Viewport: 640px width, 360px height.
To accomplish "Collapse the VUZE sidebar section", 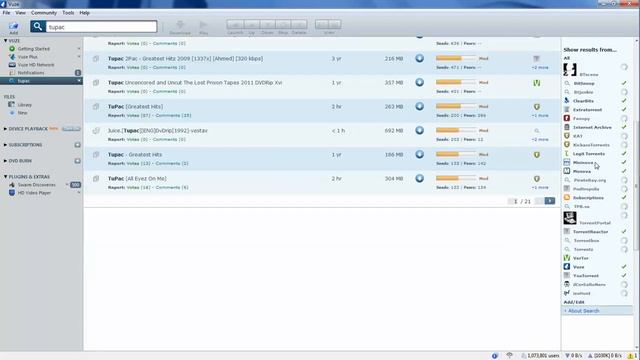I will pyautogui.click(x=5, y=40).
